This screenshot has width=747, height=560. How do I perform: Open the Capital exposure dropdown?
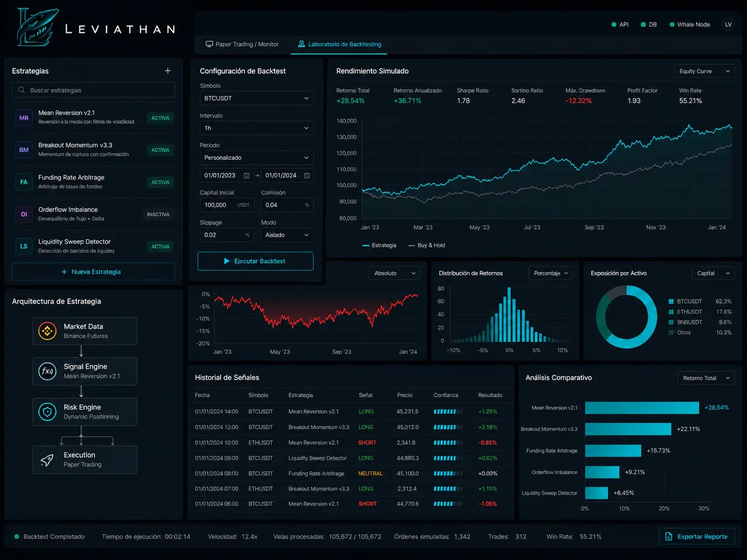pos(713,273)
